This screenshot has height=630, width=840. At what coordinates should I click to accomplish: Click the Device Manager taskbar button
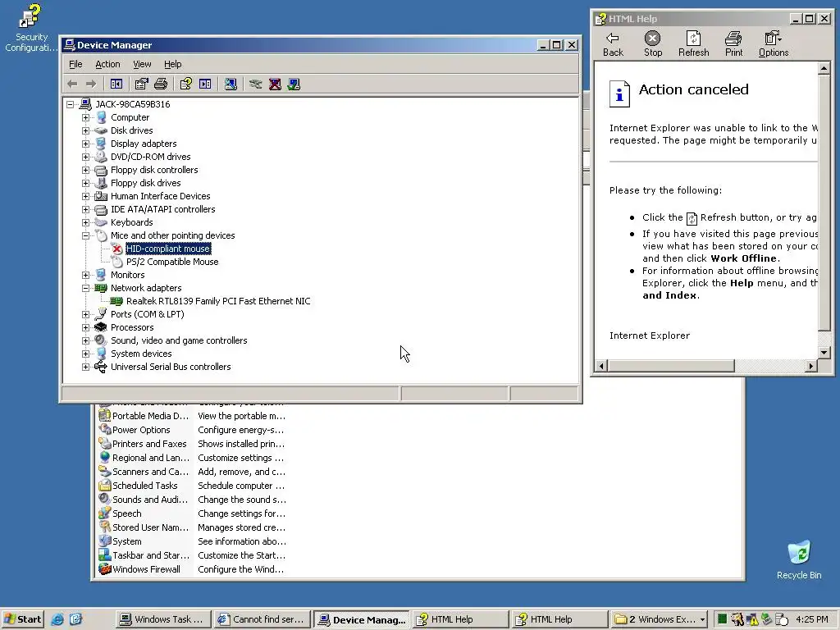coord(362,619)
